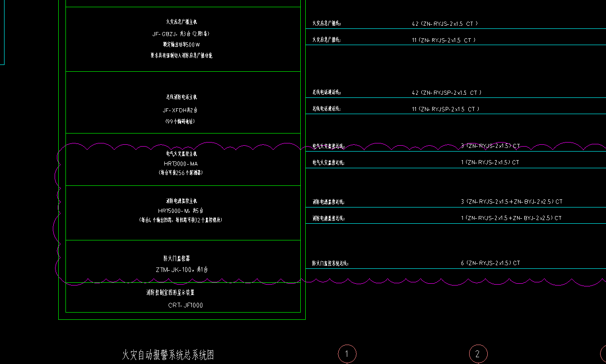Select the HRT3000-MA model text

click(181, 164)
